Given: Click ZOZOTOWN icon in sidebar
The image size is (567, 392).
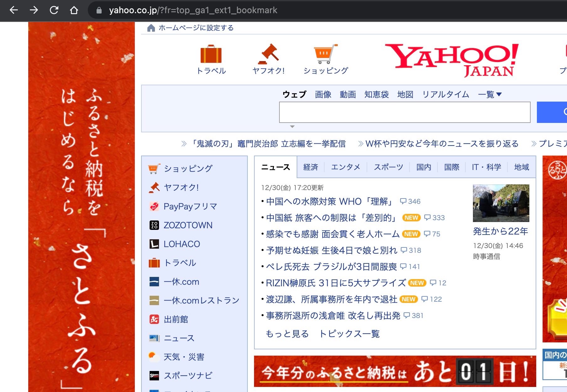Looking at the screenshot, I should [154, 225].
